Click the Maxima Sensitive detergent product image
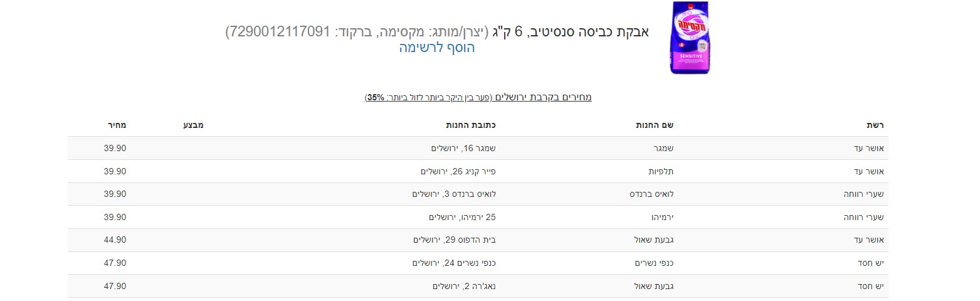The width and height of the screenshot is (980, 301). pos(688,38)
